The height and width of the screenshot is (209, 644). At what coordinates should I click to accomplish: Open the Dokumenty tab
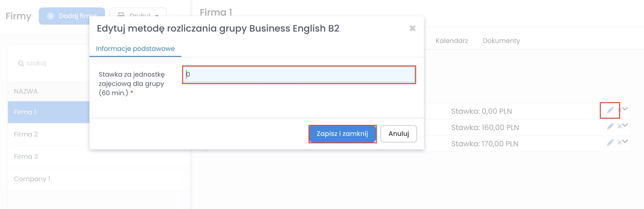tap(501, 41)
